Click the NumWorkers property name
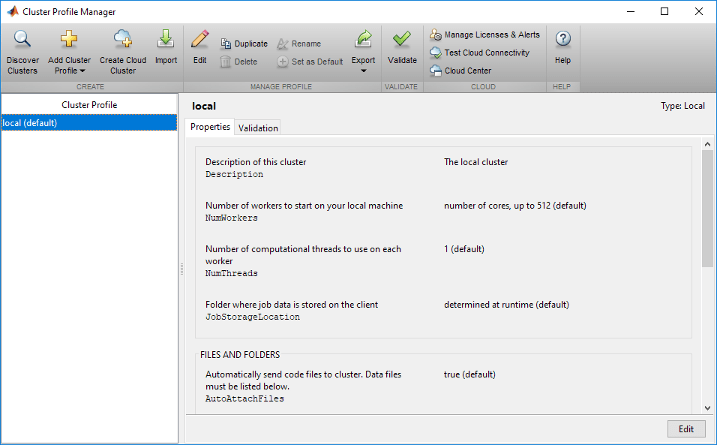Screen dimensions: 717x445 [231, 218]
